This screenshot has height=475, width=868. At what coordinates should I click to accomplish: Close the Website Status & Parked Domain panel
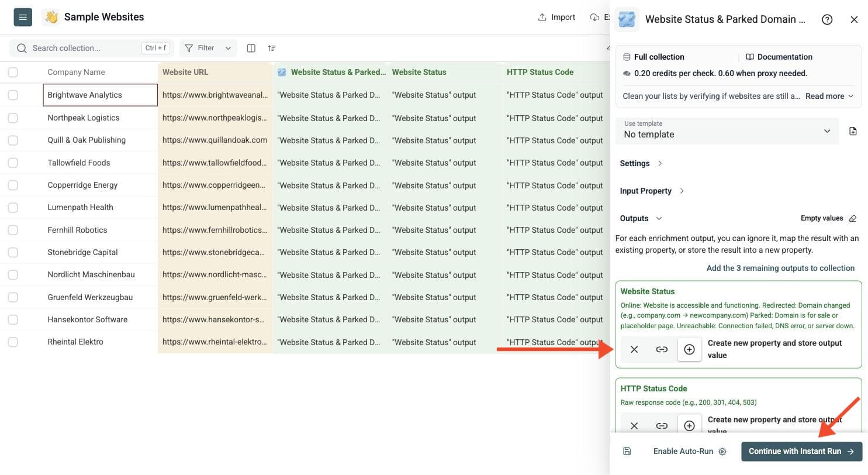coord(854,19)
